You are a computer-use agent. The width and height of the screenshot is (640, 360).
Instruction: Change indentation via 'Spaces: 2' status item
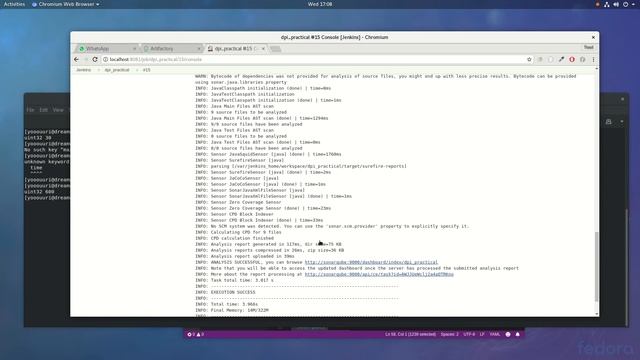pos(449,334)
